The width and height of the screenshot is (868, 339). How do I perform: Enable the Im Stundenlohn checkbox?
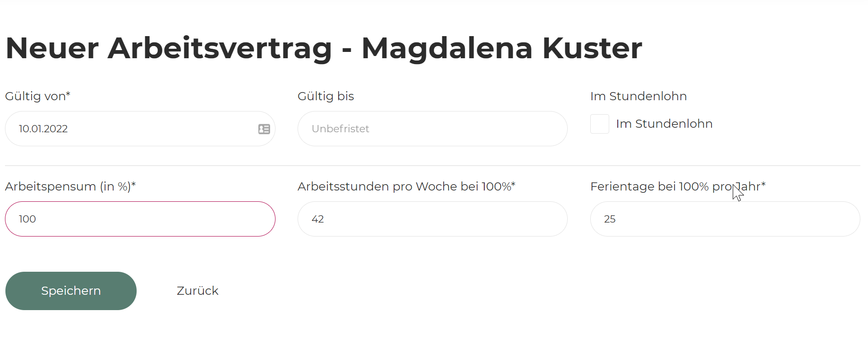(x=600, y=124)
